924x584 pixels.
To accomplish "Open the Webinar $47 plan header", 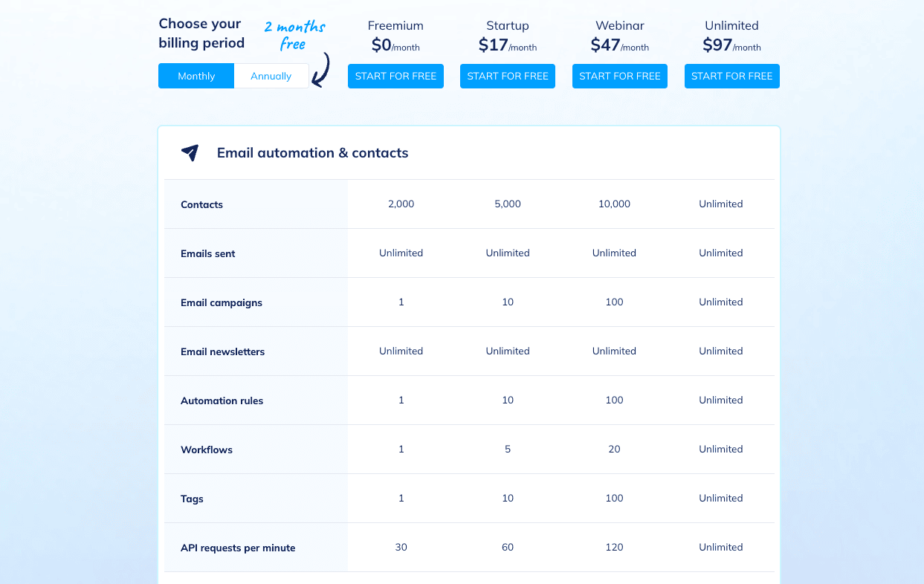I will pyautogui.click(x=619, y=34).
